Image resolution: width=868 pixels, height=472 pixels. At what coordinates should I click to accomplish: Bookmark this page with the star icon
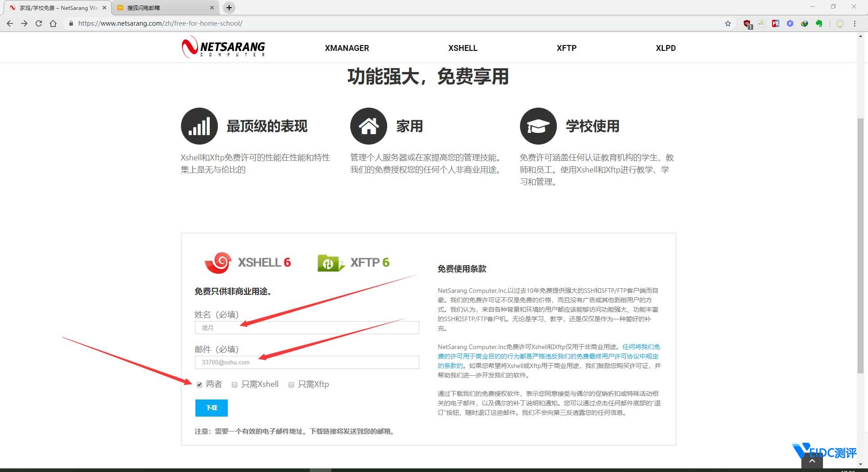point(728,23)
